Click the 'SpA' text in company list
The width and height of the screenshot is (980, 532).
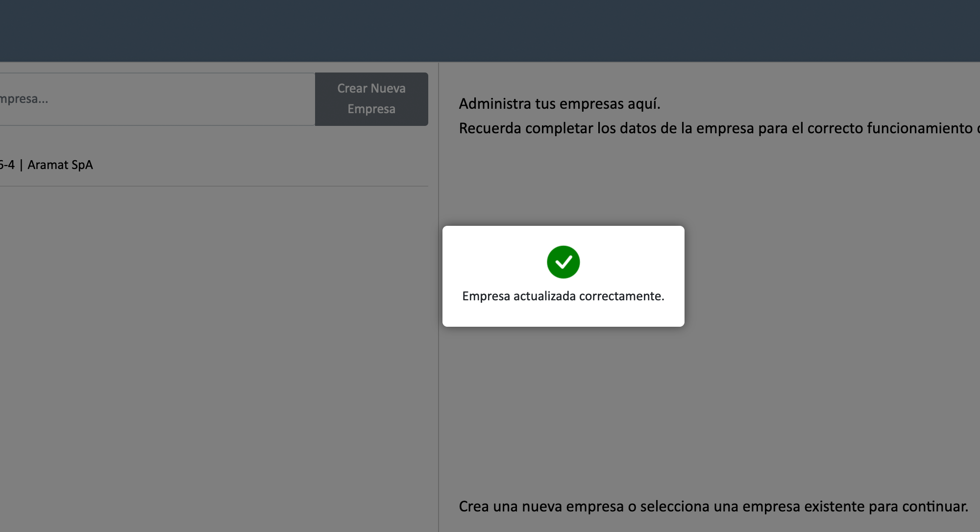(x=82, y=165)
